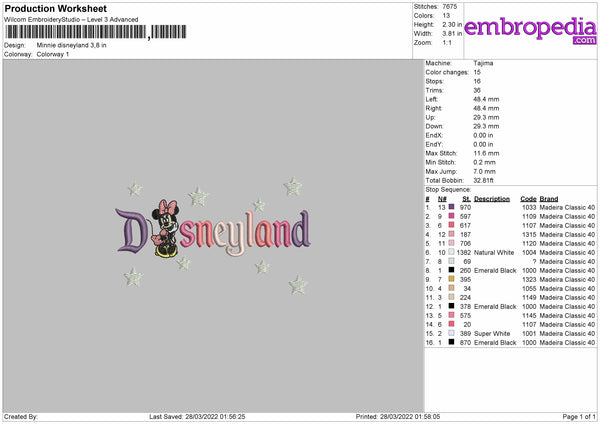Click the 'Printed: 28/03/2022' footer text
This screenshot has width=600, height=424.
(x=398, y=416)
